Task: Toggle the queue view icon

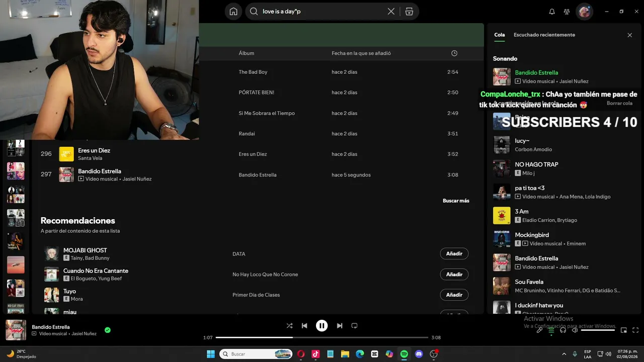Action: point(551,330)
